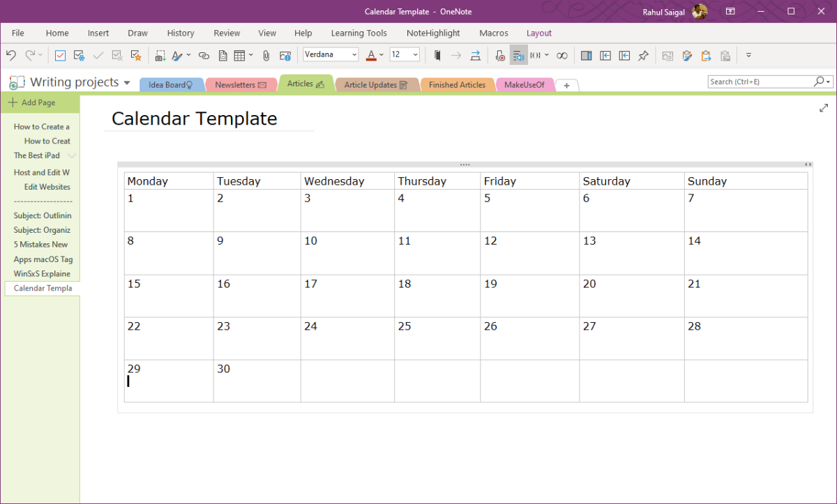Click the note container top drag handle
The width and height of the screenshot is (837, 504).
tap(465, 165)
